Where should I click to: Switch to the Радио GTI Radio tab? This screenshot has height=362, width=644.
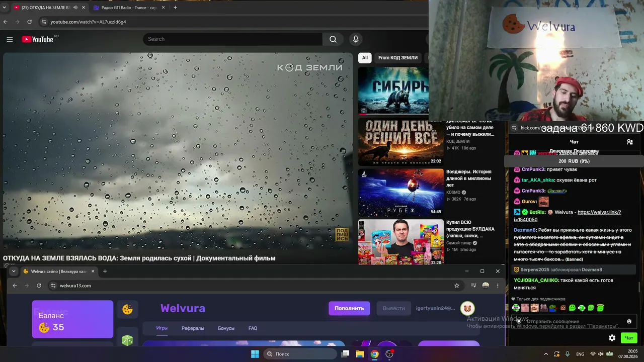129,8
